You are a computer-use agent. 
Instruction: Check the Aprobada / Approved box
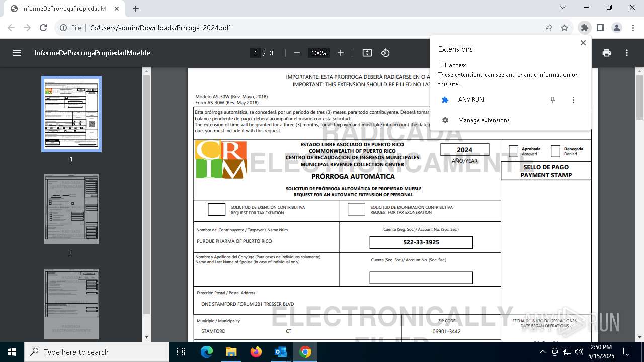pos(513,151)
